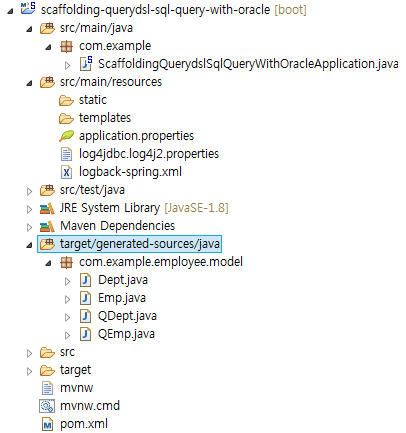Viewport: 406px width, 433px height.
Task: Click the Spring application Java file icon
Action: pyautogui.click(x=86, y=64)
